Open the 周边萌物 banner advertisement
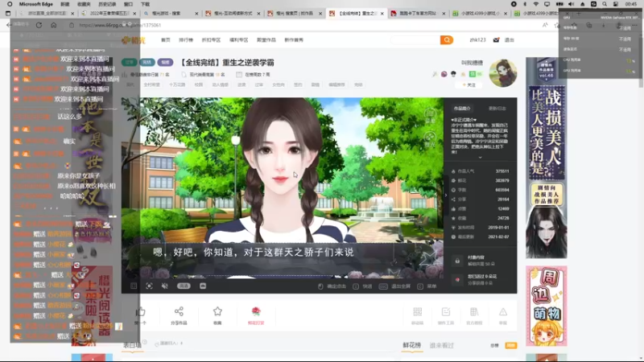The width and height of the screenshot is (644, 362). (x=547, y=306)
